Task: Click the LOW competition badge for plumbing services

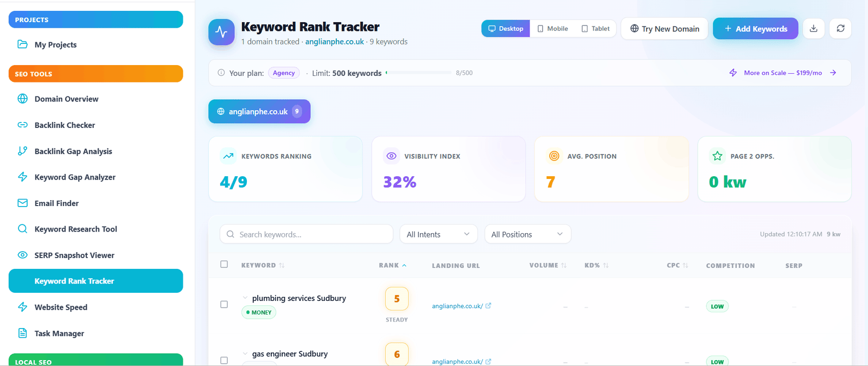Action: tap(717, 306)
